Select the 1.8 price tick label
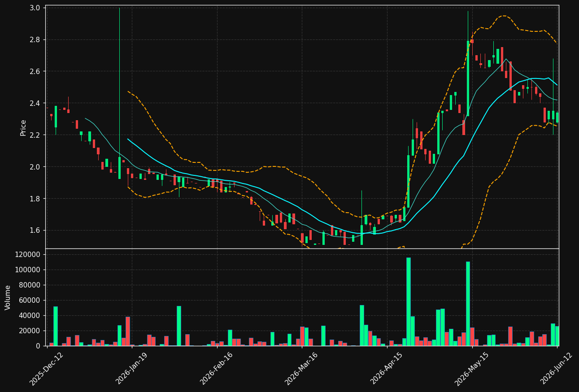This screenshot has width=579, height=392. click(36, 199)
